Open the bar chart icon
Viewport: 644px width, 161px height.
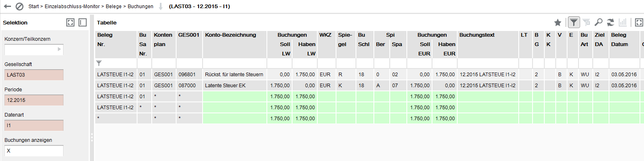622,22
